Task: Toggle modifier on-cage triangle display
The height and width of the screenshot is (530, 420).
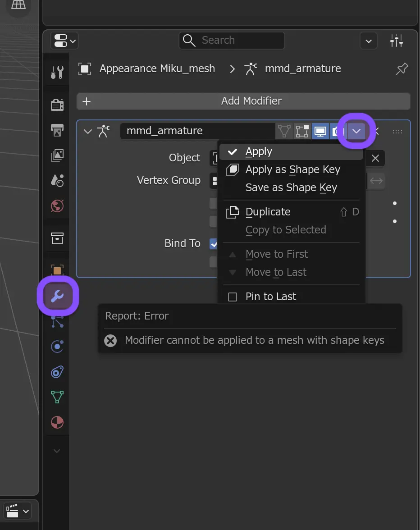Action: (284, 131)
